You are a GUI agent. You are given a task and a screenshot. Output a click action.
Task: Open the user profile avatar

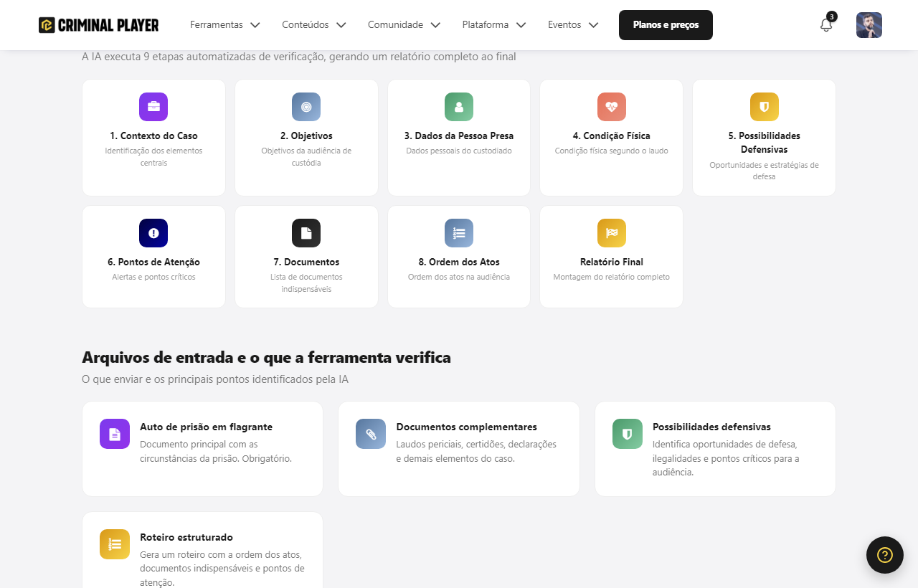(869, 25)
